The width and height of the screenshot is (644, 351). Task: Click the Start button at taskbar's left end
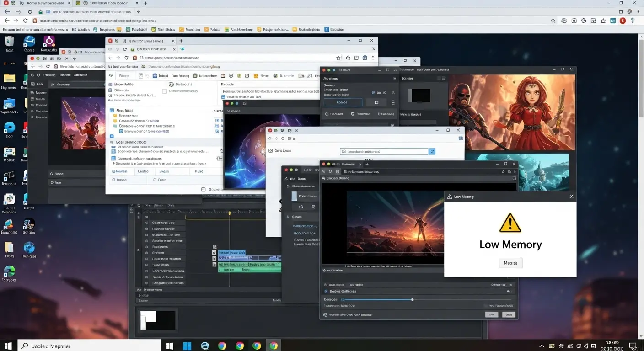coord(8,346)
